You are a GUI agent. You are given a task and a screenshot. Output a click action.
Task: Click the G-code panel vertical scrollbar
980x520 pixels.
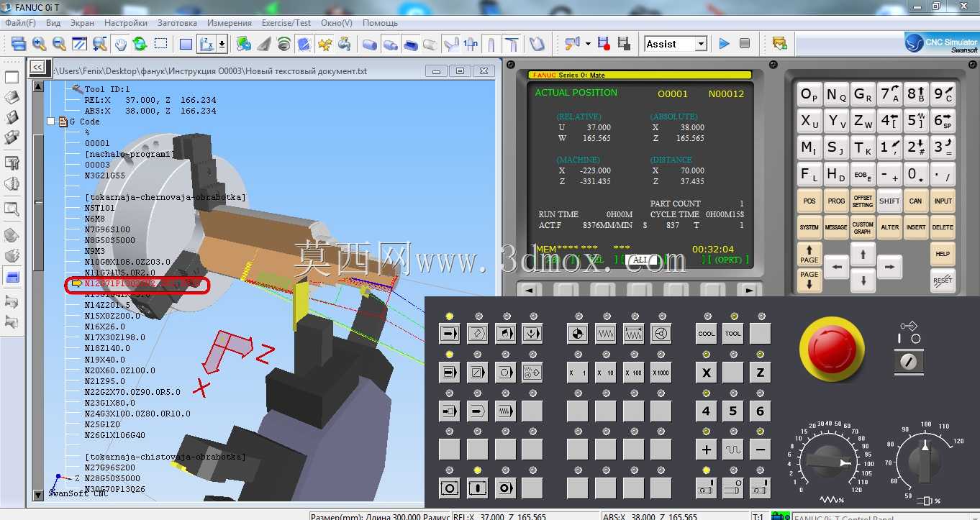pyautogui.click(x=39, y=290)
